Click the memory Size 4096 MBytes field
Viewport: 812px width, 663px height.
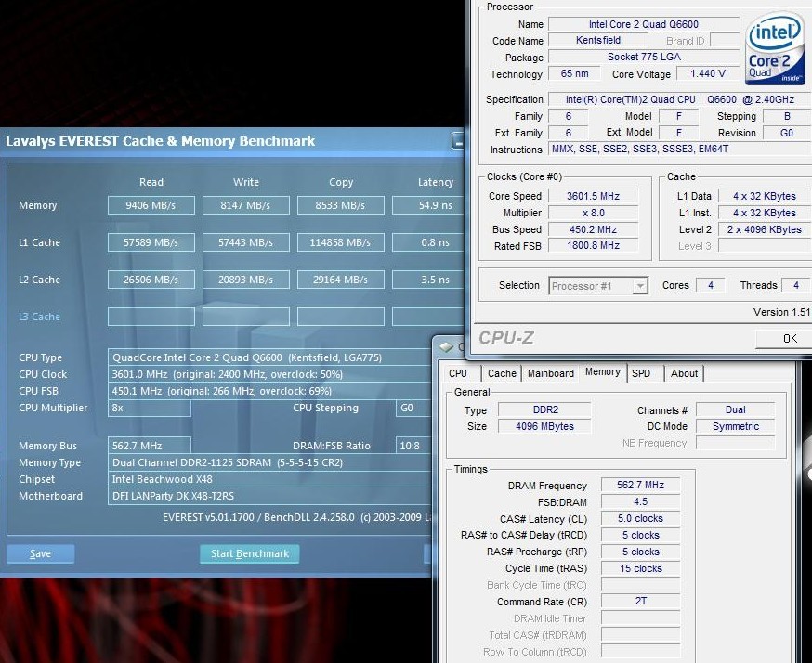pos(544,426)
